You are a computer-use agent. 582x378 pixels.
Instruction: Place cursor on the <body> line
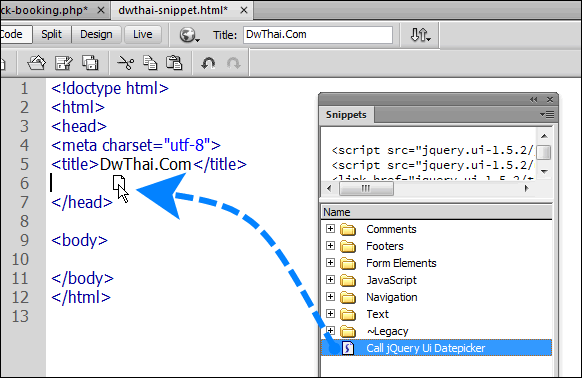(79, 241)
